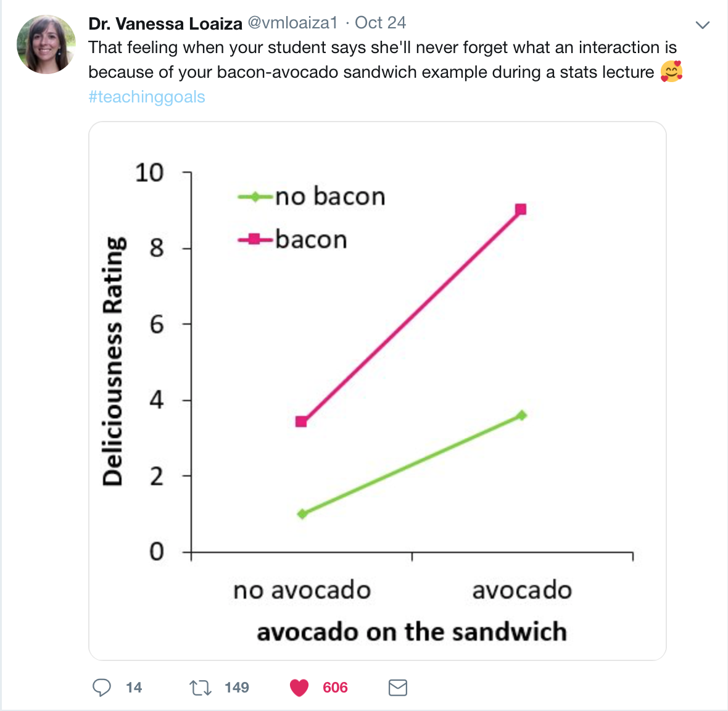This screenshot has width=728, height=711.
Task: Click the like count 606
Action: point(335,688)
